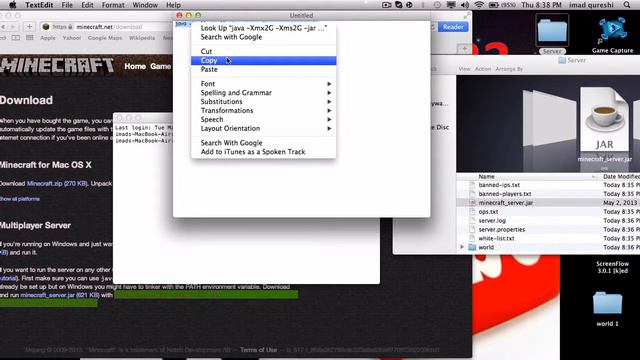Open Wikipedia bookmark in Safari
Image resolution: width=640 pixels, height=360 pixels.
point(142,38)
